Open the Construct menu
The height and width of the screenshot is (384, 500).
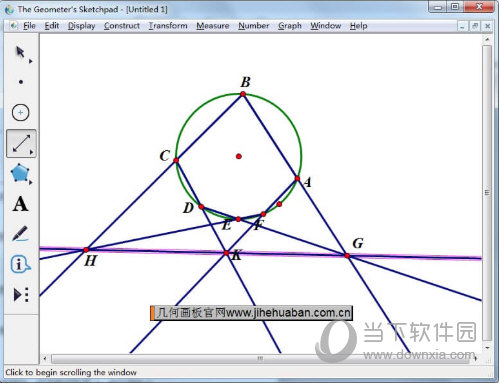point(122,26)
